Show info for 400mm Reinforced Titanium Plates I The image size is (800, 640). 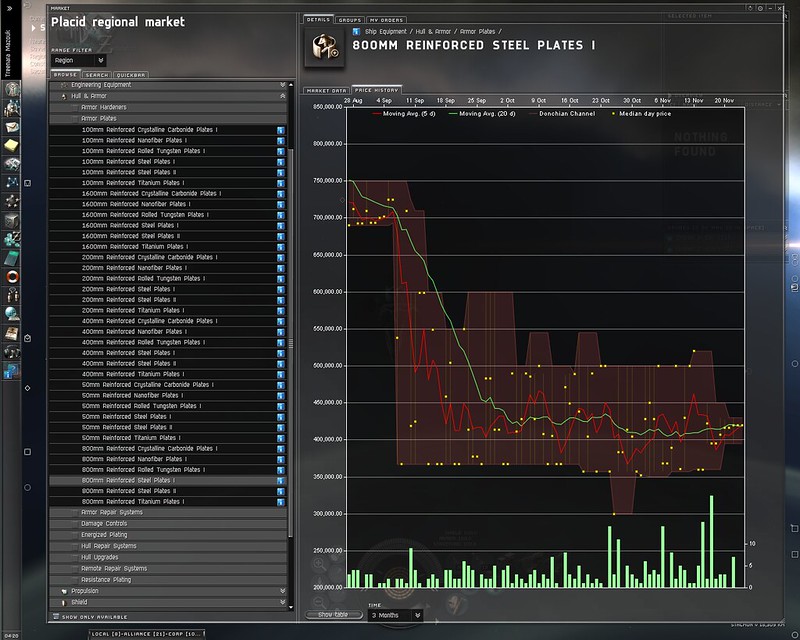pos(281,375)
